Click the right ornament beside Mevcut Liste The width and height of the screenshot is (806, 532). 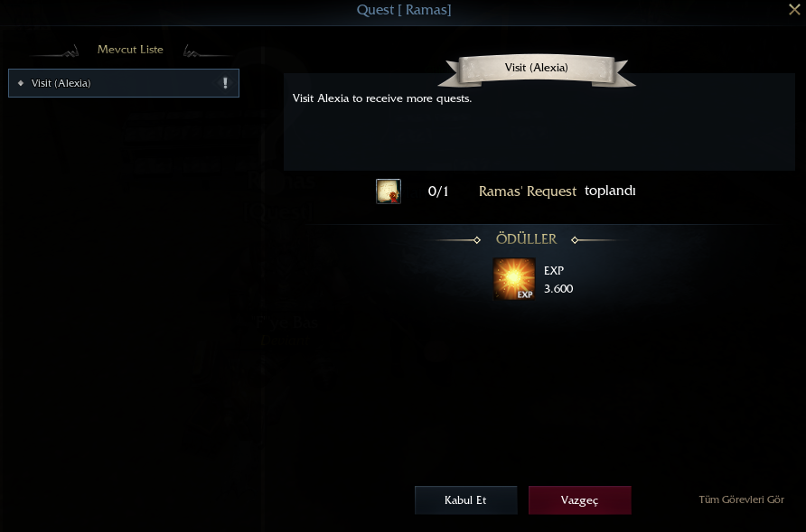(x=206, y=51)
